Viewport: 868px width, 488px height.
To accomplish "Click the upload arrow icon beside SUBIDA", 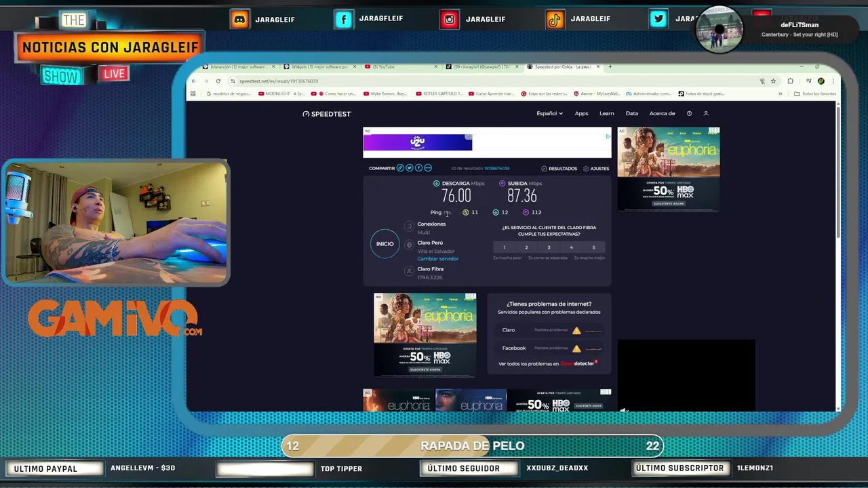I will tap(502, 184).
